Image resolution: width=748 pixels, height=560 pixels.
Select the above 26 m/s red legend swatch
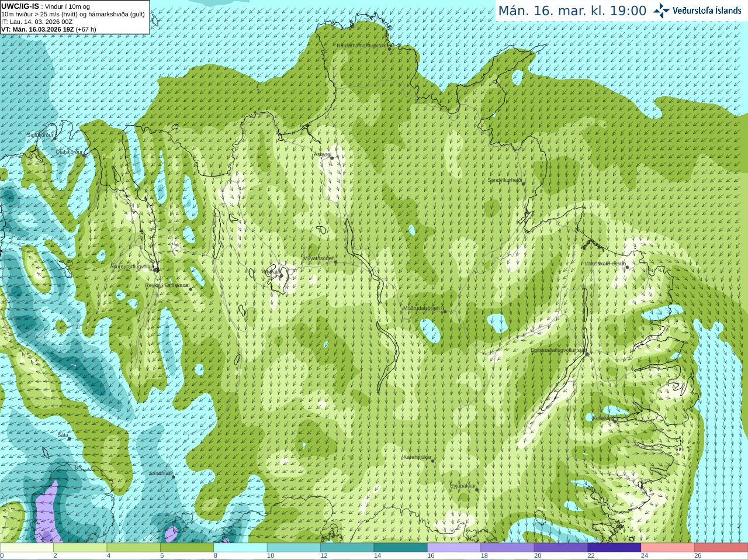(x=721, y=548)
